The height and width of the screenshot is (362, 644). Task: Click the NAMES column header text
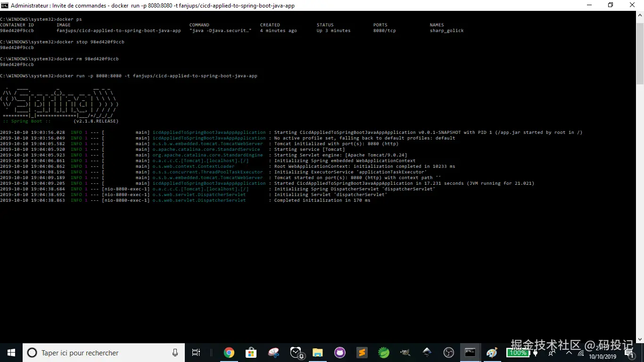[437, 25]
